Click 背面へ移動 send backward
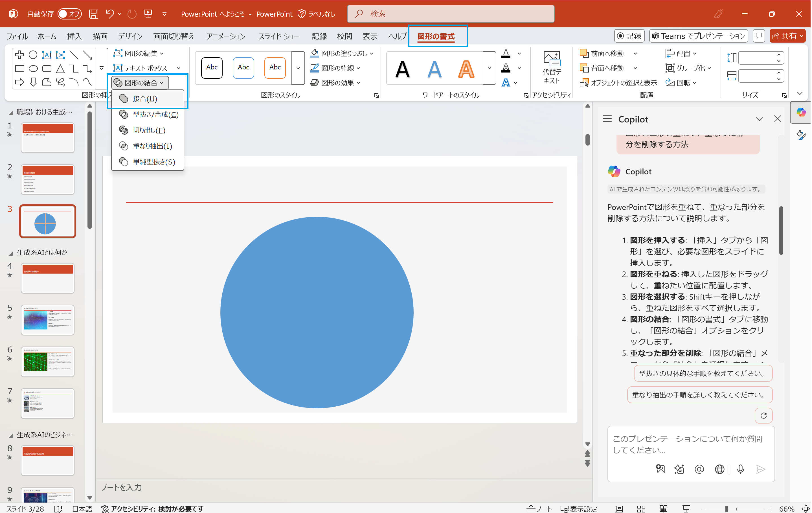The image size is (812, 513). tap(602, 68)
